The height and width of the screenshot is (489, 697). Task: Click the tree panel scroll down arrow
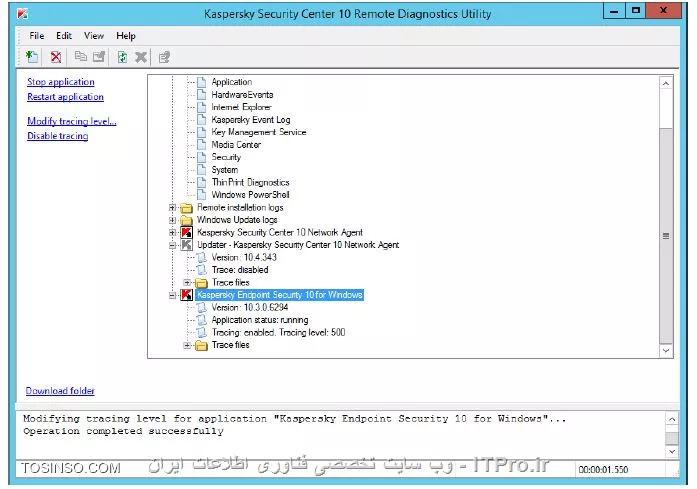click(x=666, y=350)
